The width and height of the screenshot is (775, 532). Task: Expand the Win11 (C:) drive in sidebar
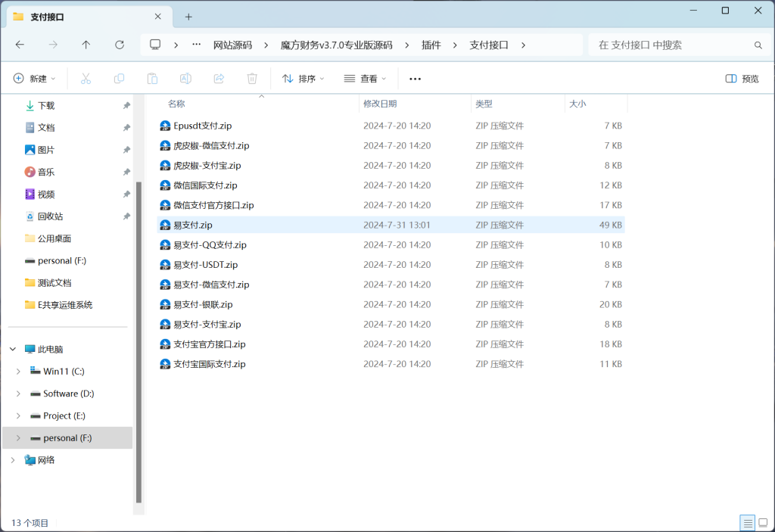tap(17, 371)
